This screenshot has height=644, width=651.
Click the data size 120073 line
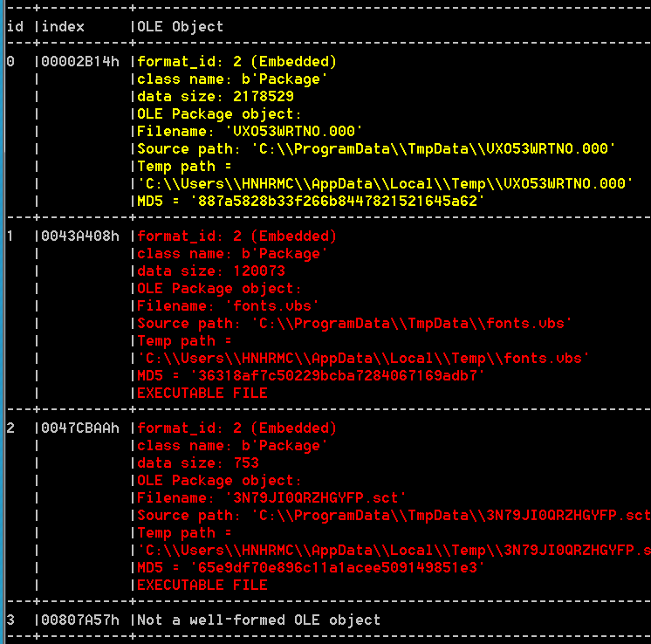pyautogui.click(x=210, y=271)
